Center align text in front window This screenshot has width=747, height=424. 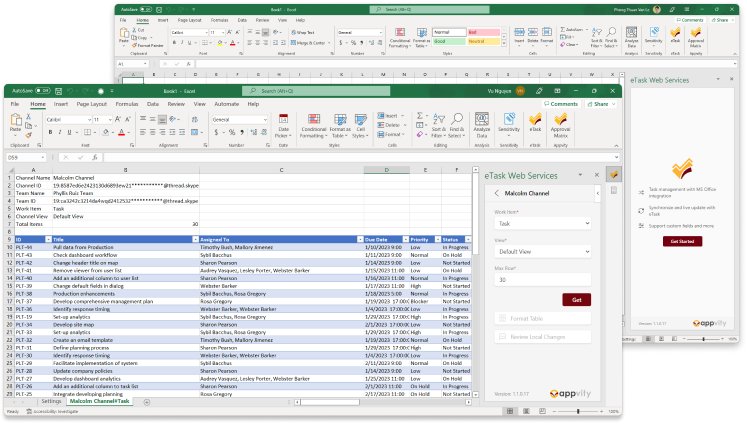click(152, 132)
